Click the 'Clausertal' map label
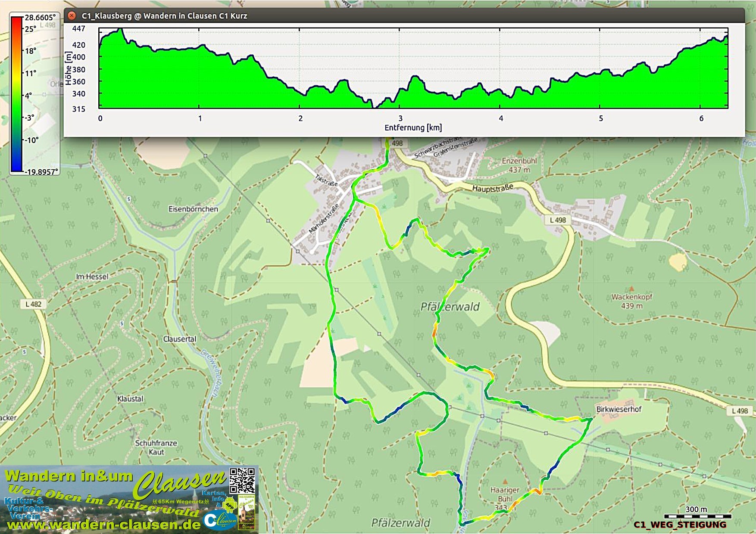 [x=179, y=339]
